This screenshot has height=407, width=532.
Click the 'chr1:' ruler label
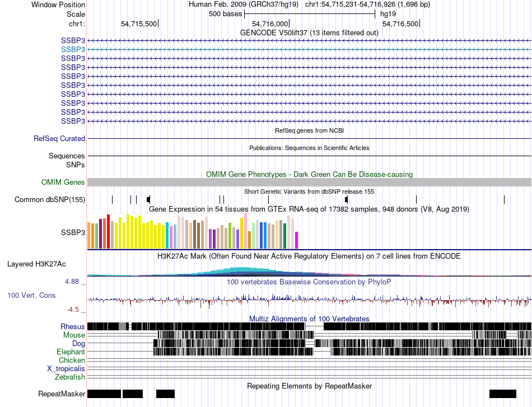coord(77,24)
